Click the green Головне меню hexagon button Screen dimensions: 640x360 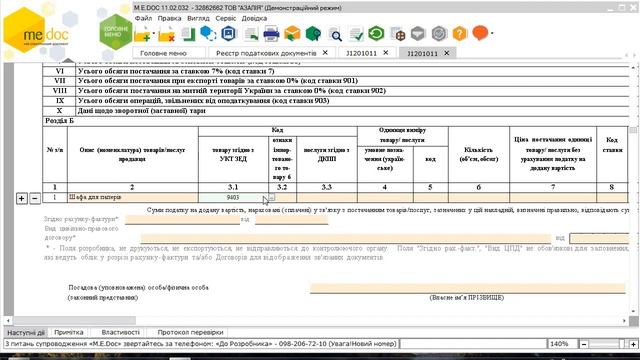(x=116, y=32)
